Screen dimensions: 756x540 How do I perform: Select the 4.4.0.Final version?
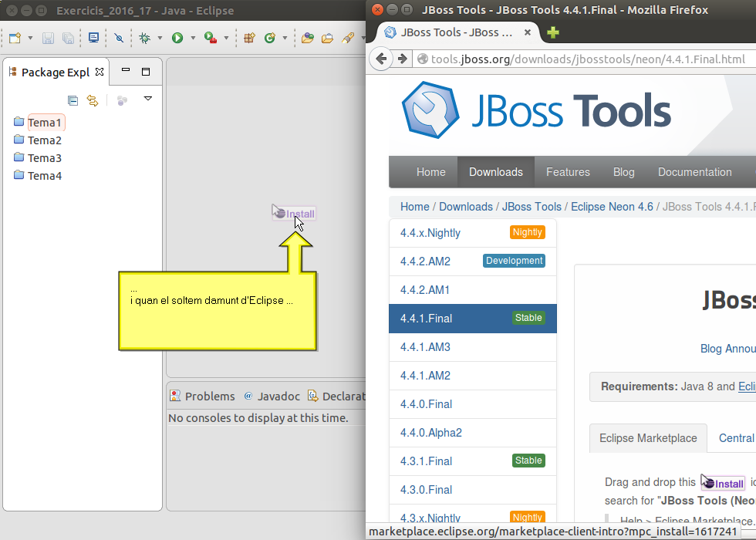(x=472, y=404)
